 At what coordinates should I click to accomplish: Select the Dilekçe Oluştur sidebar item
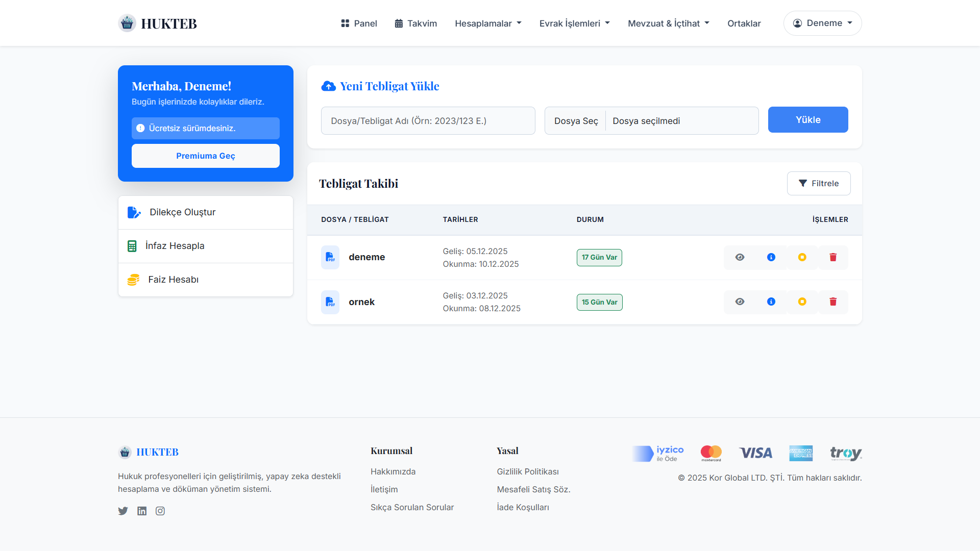[182, 212]
